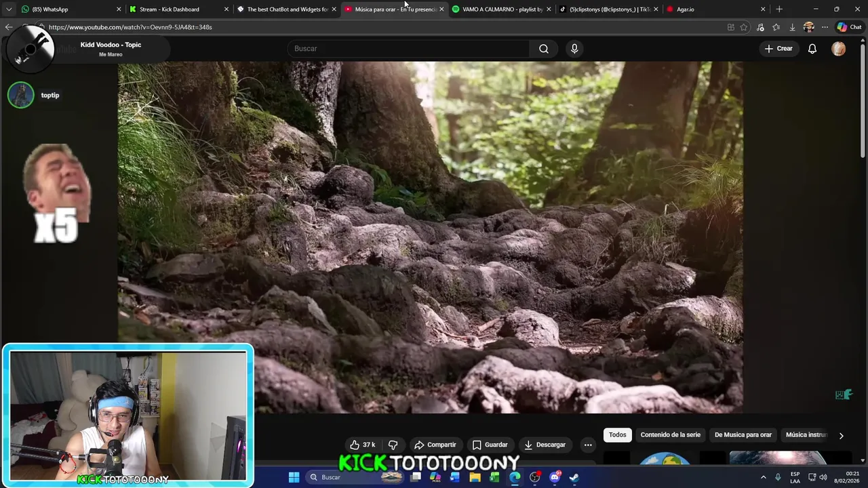Click the Crear button
The height and width of the screenshot is (488, 868).
tap(778, 49)
